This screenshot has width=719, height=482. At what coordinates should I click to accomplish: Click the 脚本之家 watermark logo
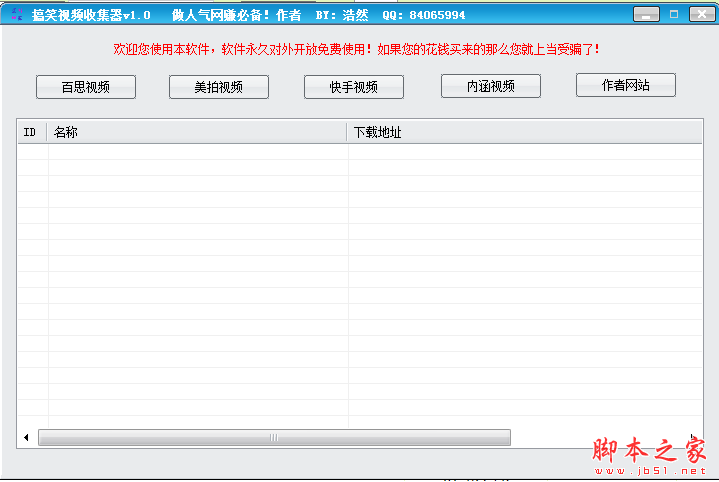pos(650,453)
